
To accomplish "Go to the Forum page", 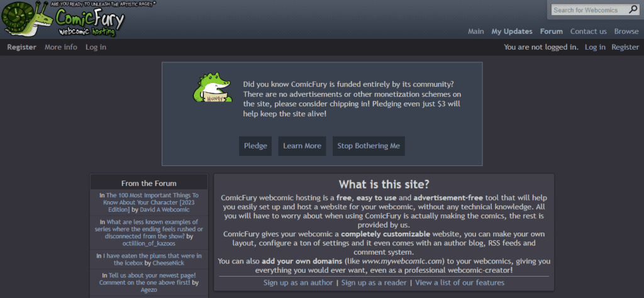I will [551, 31].
